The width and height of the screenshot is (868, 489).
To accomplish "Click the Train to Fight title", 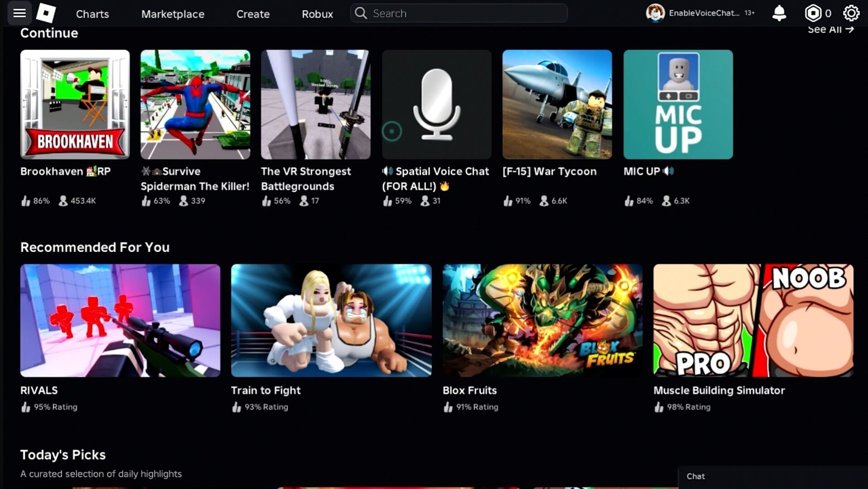I will [266, 390].
